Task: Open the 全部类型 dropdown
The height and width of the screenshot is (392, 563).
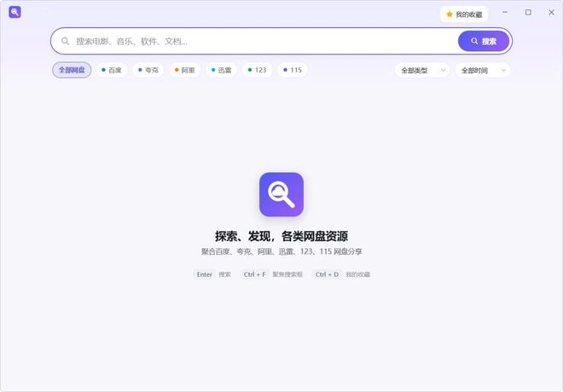Action: pyautogui.click(x=422, y=70)
